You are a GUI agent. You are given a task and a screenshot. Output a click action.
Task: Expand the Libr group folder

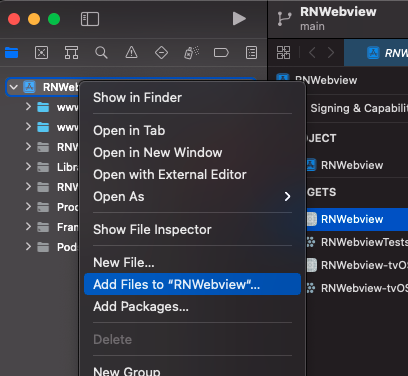pos(28,167)
